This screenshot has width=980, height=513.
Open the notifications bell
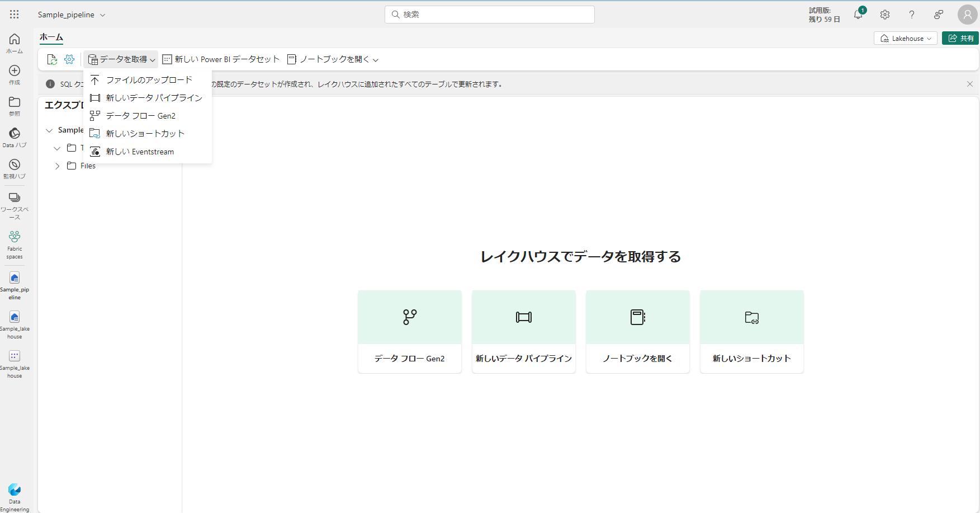(x=858, y=15)
